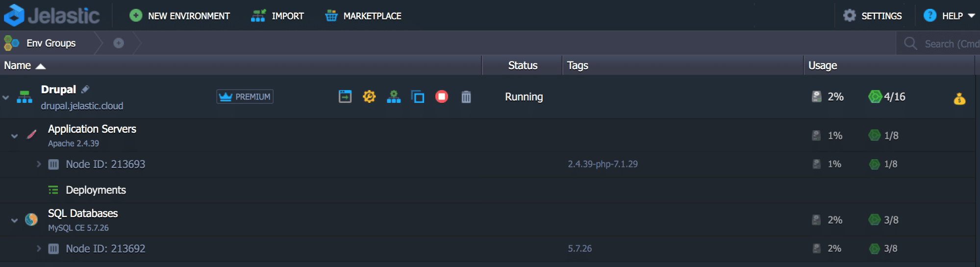Open Settings
The height and width of the screenshot is (267, 980).
[872, 16]
